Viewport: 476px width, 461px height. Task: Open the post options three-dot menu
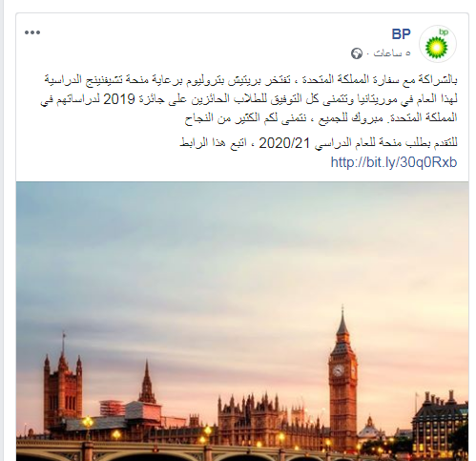[32, 32]
